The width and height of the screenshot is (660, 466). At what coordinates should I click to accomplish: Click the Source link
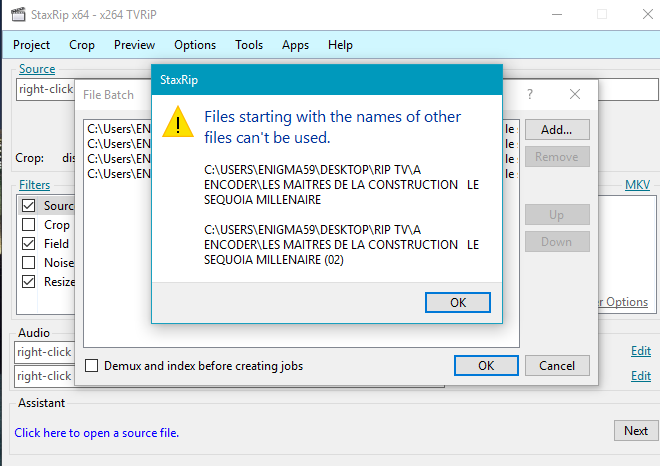(x=37, y=69)
